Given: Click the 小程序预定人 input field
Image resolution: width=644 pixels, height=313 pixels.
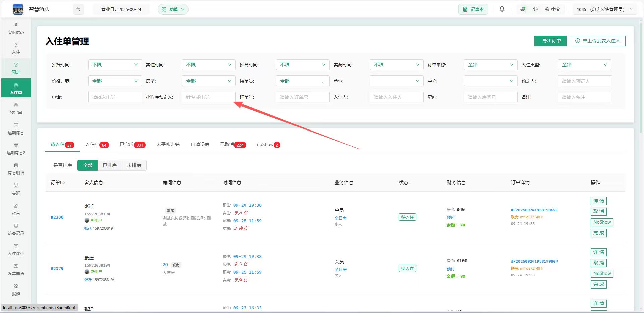Looking at the screenshot, I should click(209, 97).
